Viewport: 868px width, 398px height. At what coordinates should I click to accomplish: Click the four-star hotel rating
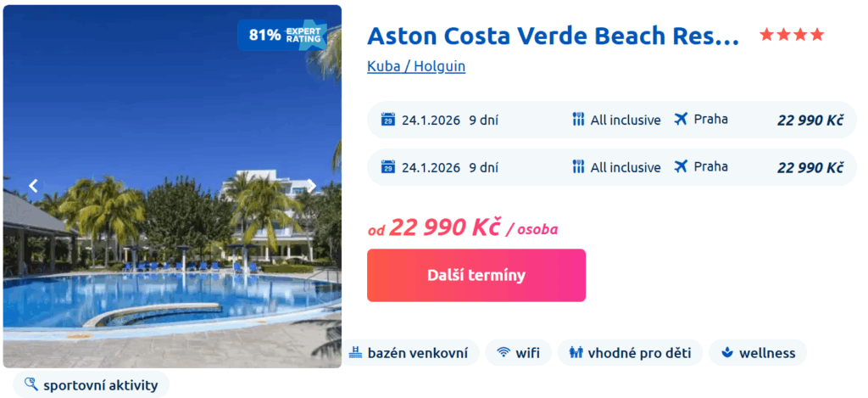792,35
